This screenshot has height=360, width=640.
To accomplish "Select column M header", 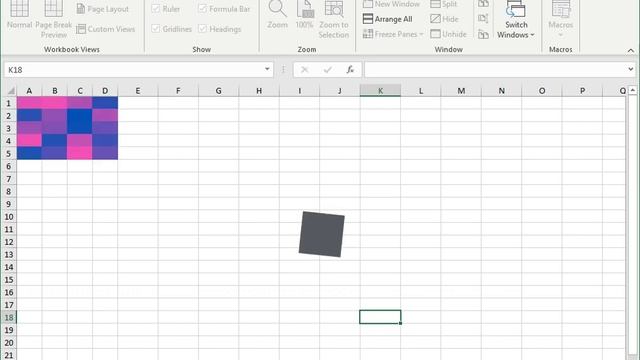I will pyautogui.click(x=461, y=91).
